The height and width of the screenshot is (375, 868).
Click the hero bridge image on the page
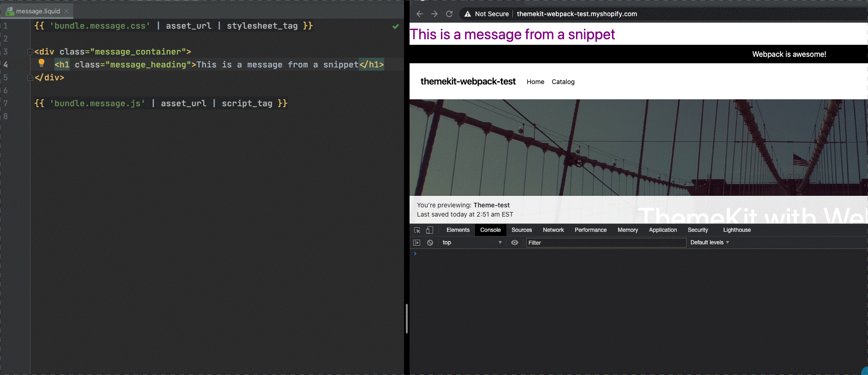638,148
